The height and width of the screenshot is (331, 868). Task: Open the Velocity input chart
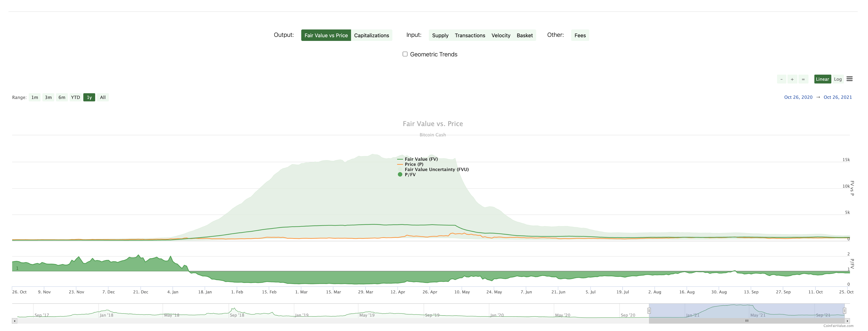coord(501,35)
